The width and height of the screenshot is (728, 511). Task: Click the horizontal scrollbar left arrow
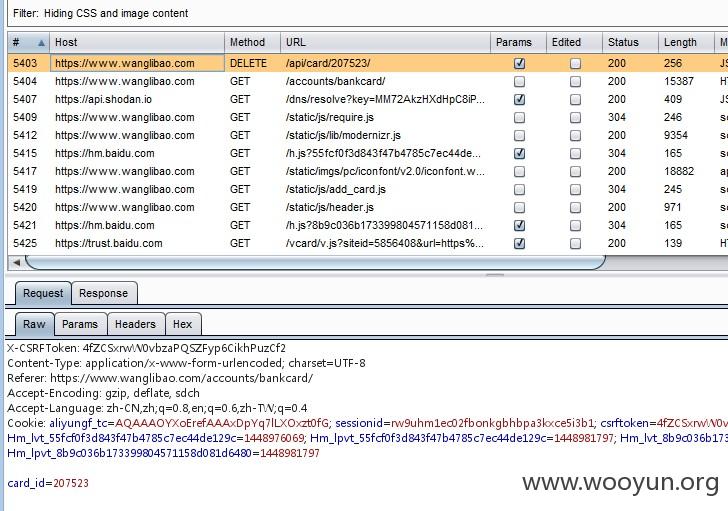coord(17,263)
